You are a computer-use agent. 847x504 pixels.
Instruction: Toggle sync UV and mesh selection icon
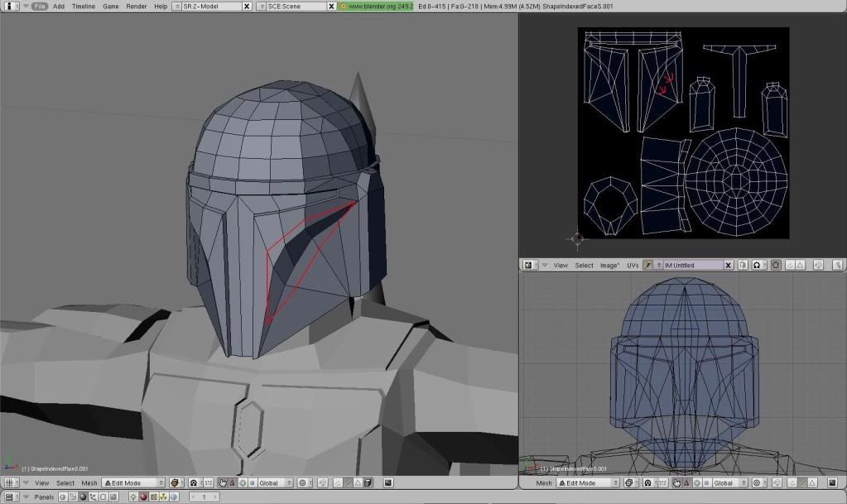[x=775, y=265]
